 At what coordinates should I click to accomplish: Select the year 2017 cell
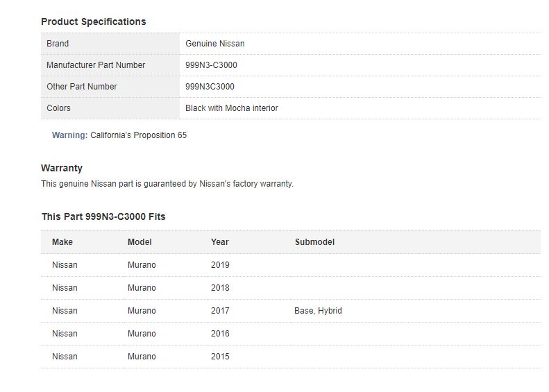click(x=220, y=311)
